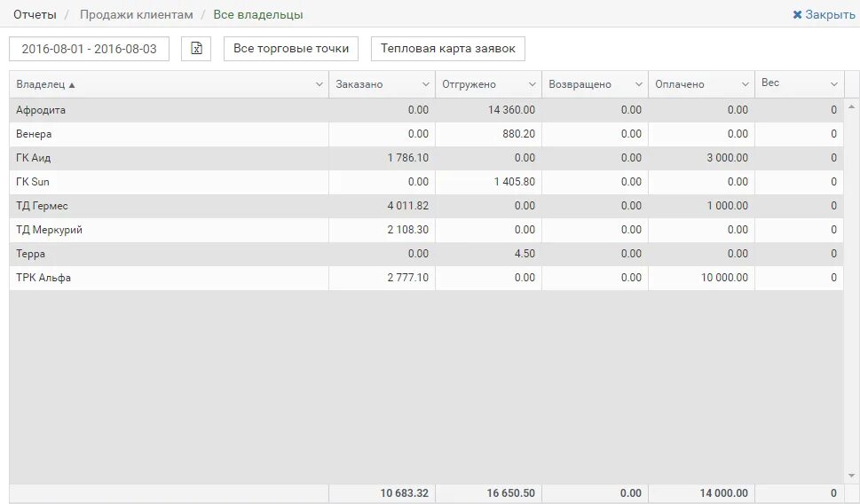Image resolution: width=860 pixels, height=504 pixels.
Task: Open the date range 2016-08-01 - 2016-08-03 picker
Action: [89, 49]
